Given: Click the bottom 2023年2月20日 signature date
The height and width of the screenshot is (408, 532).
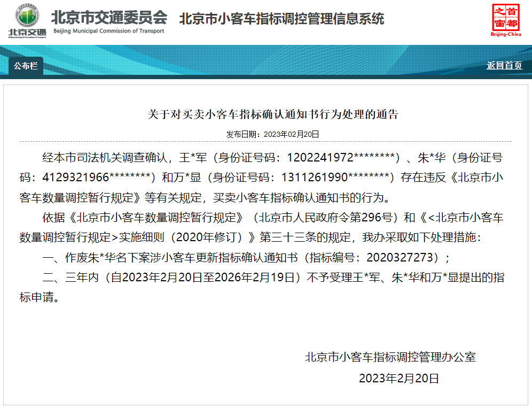Looking at the screenshot, I should [398, 378].
